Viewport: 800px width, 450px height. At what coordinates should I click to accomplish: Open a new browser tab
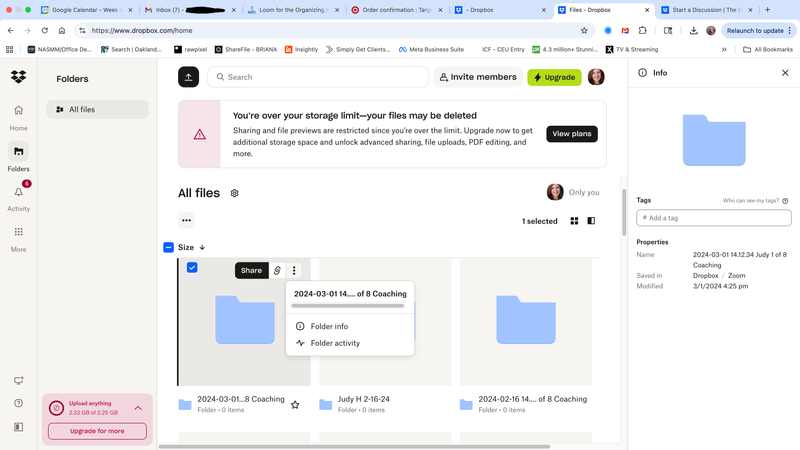(x=767, y=10)
